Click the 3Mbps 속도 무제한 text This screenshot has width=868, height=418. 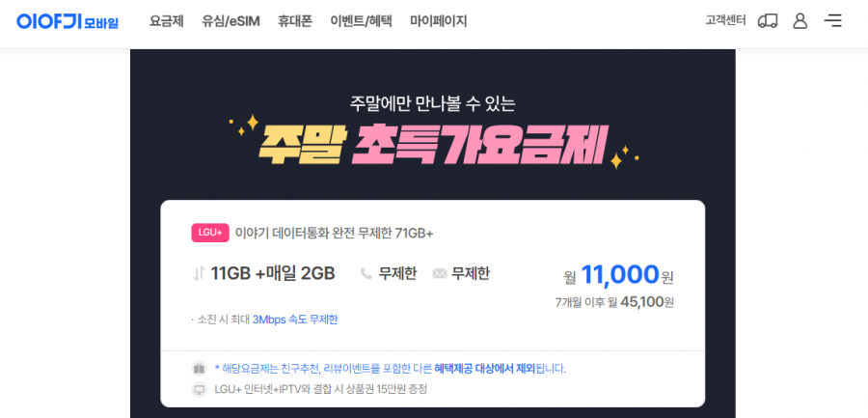point(295,320)
